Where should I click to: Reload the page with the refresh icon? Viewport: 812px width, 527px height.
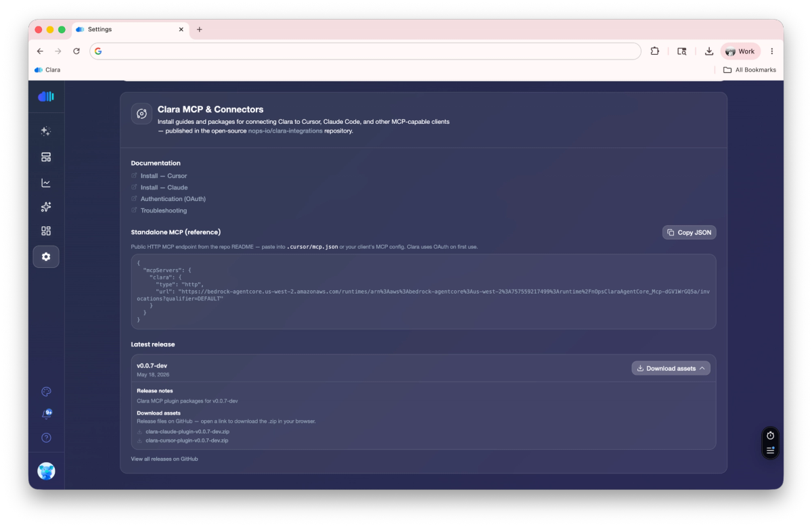click(76, 51)
